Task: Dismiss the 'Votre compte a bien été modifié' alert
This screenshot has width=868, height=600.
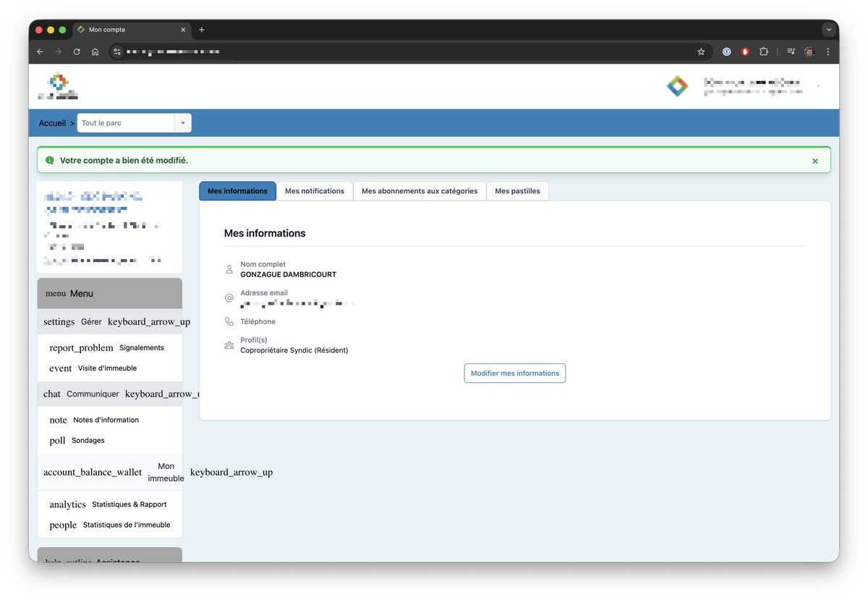Action: click(815, 161)
